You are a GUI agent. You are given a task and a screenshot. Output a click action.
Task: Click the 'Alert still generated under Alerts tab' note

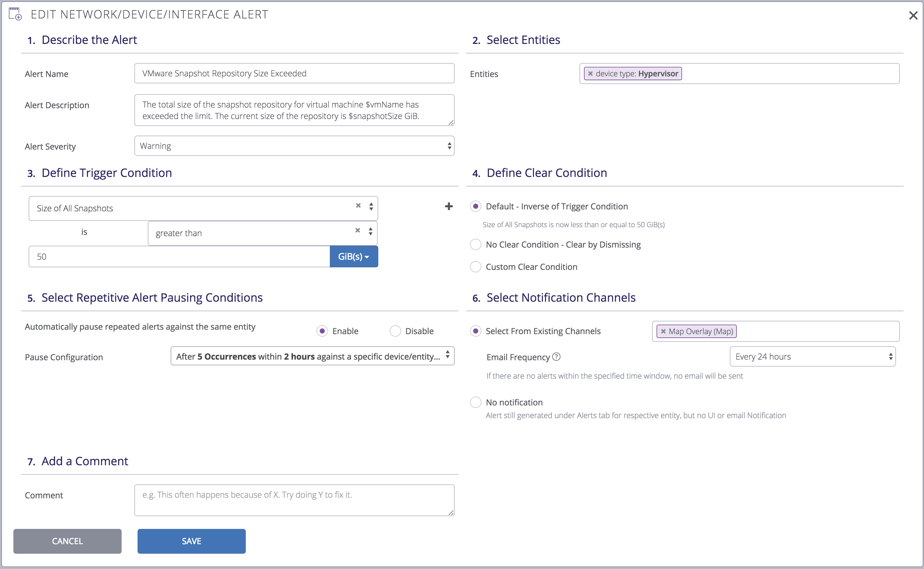coord(636,416)
